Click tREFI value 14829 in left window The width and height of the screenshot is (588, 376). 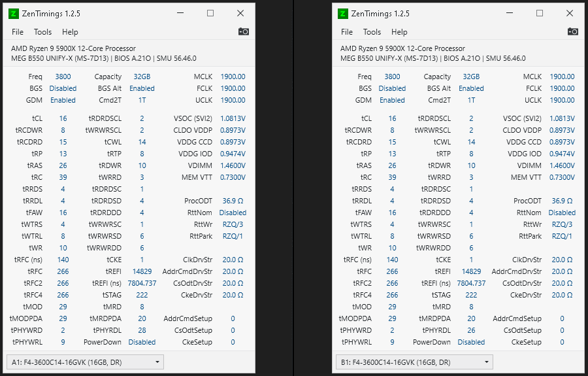tap(142, 271)
